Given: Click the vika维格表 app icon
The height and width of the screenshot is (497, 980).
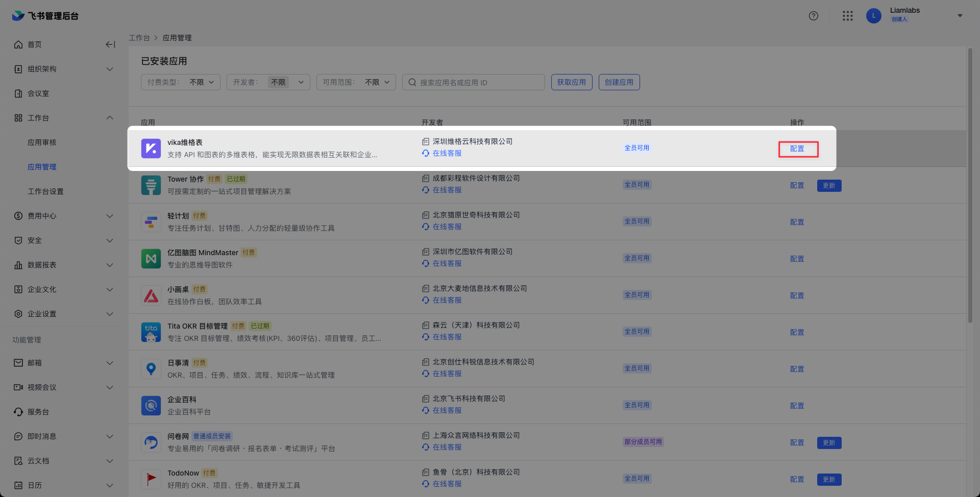Looking at the screenshot, I should tap(151, 148).
